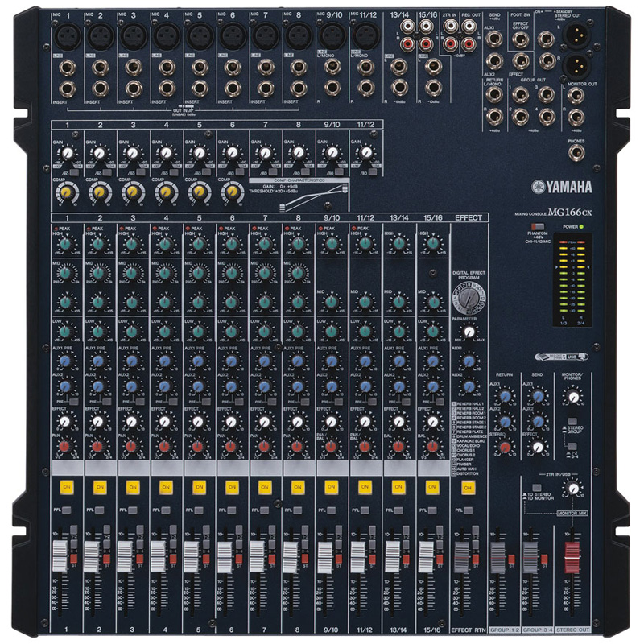The image size is (644, 644).
Task: Toggle the yellow ON button for channel 1
Action: coord(64,487)
